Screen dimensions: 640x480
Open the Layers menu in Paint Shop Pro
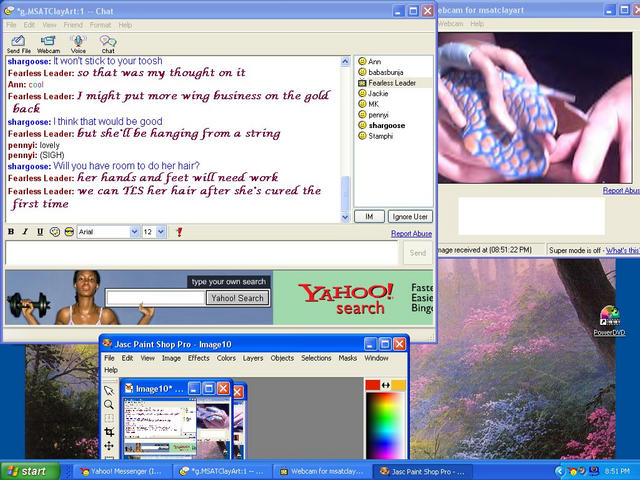pyautogui.click(x=253, y=358)
